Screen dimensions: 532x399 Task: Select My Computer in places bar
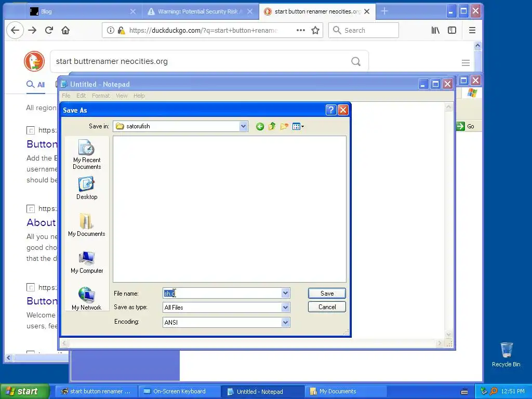(x=87, y=262)
